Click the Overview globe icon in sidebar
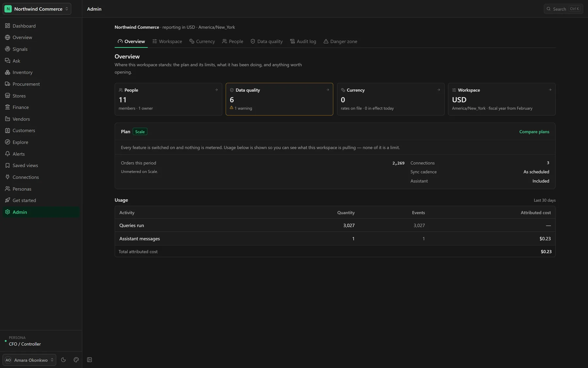This screenshot has height=368, width=588. (8, 37)
